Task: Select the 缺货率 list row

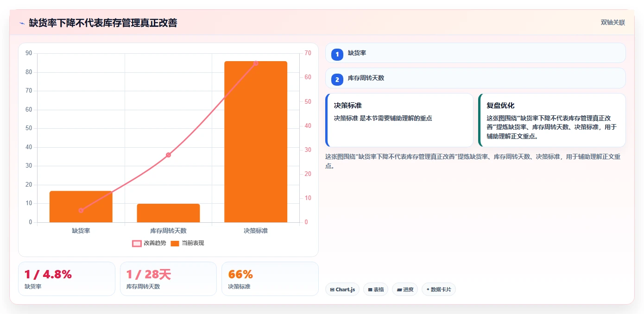Action: [x=475, y=53]
